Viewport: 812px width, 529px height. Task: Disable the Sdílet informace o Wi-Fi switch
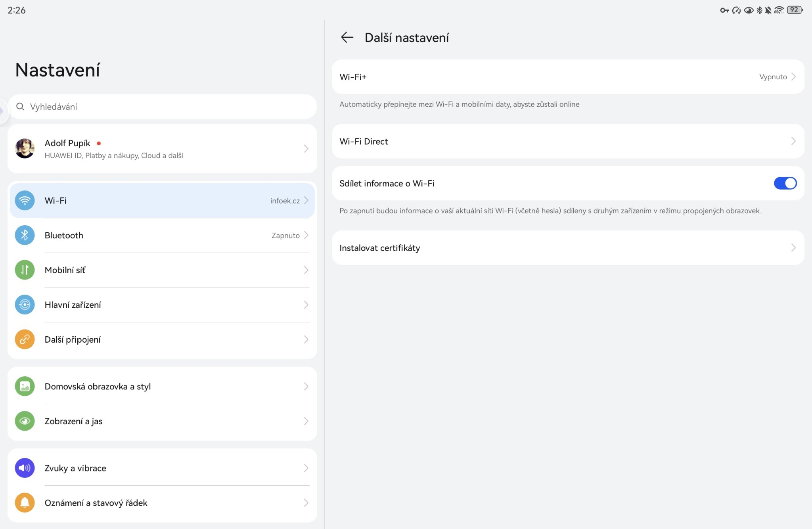[785, 183]
